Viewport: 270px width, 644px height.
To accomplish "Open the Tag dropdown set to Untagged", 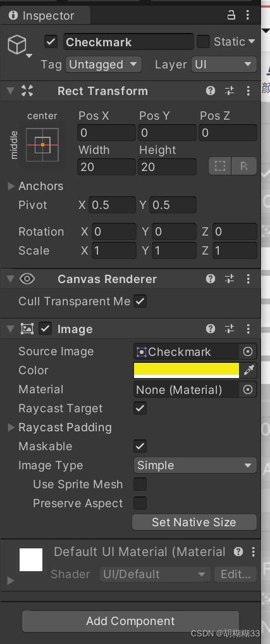I will click(104, 65).
